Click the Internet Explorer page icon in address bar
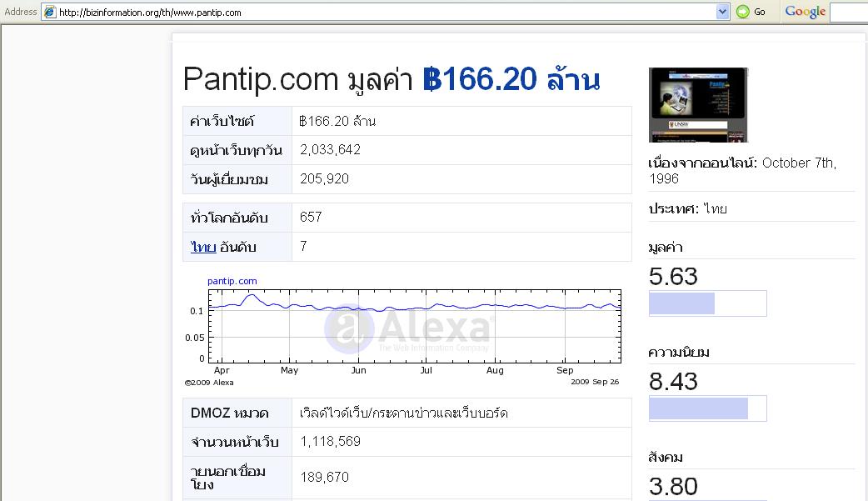 pyautogui.click(x=50, y=12)
